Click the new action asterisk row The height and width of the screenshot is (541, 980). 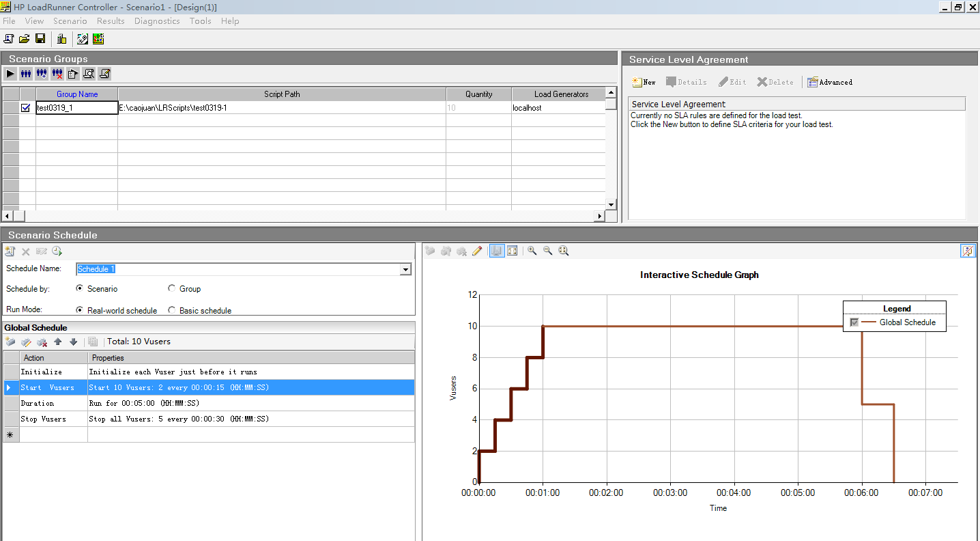[x=209, y=434]
